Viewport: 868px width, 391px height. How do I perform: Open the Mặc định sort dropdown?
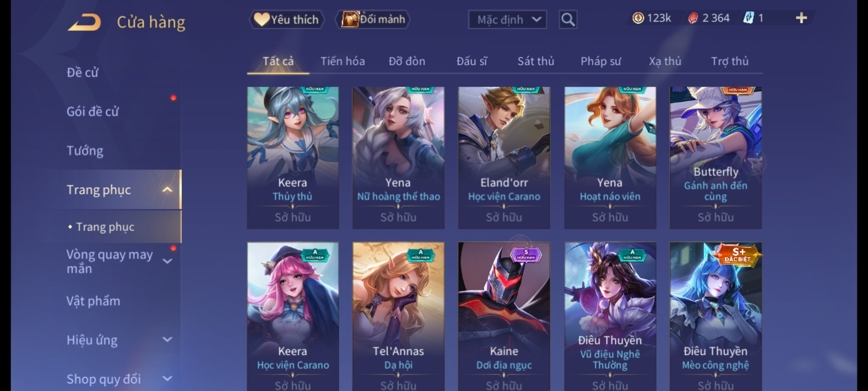pos(507,20)
